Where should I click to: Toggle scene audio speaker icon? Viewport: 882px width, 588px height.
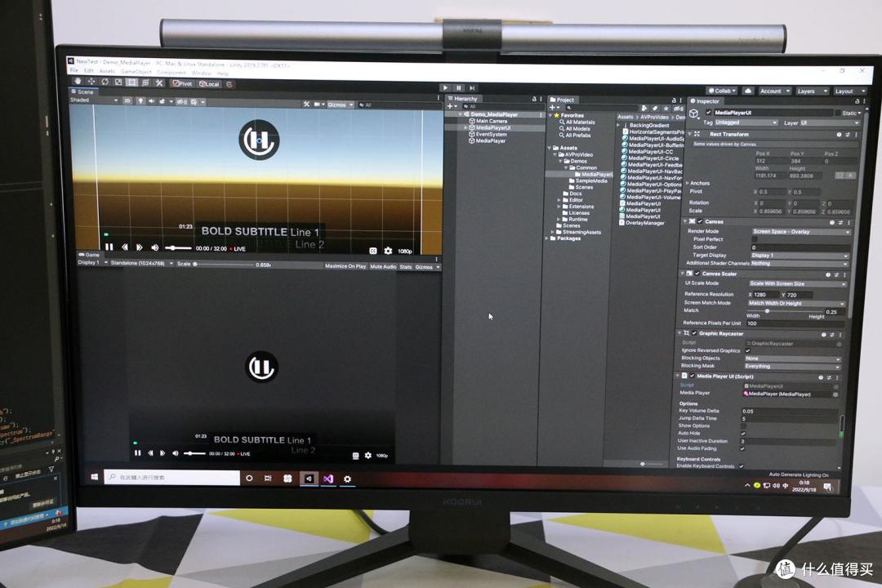pos(151,101)
